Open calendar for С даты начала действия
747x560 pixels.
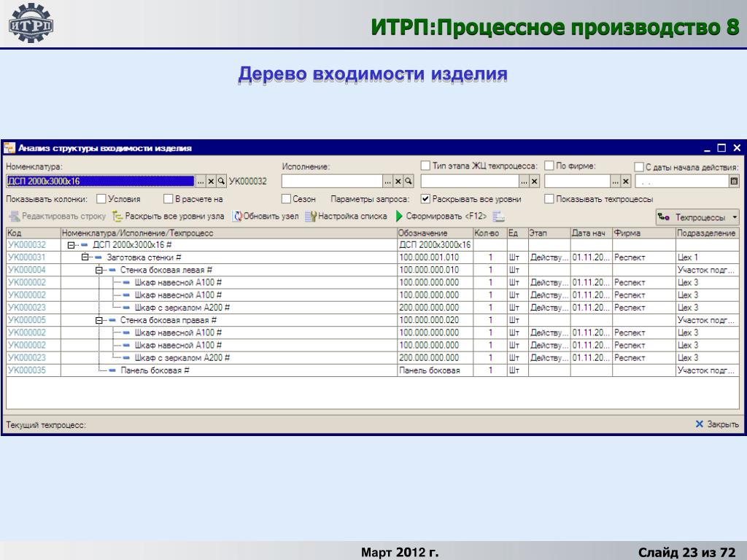point(734,182)
